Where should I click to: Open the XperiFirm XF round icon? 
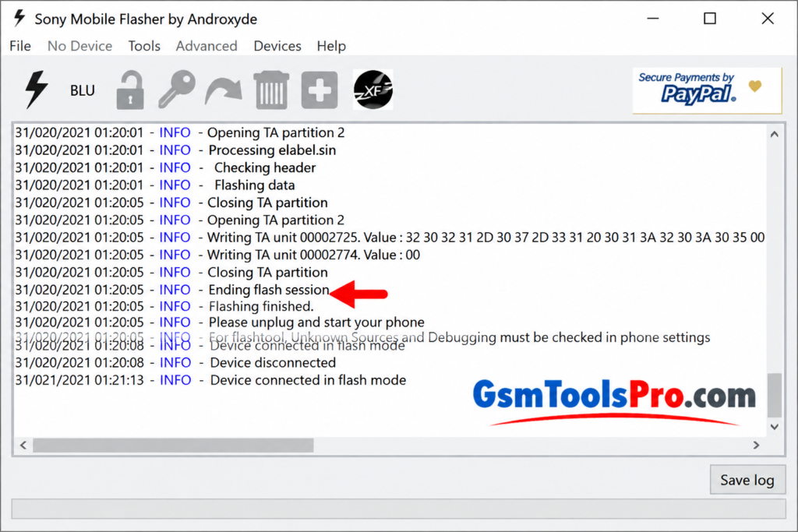(x=373, y=90)
